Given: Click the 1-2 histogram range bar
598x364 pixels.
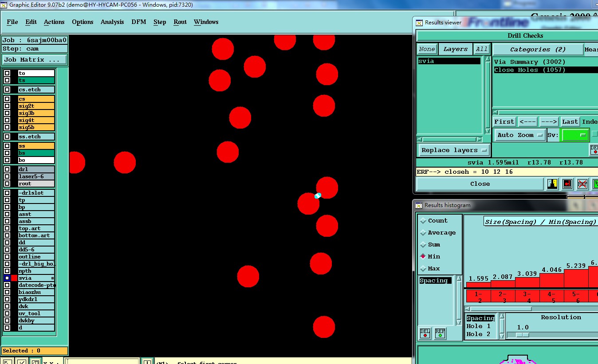Looking at the screenshot, I should (478, 296).
